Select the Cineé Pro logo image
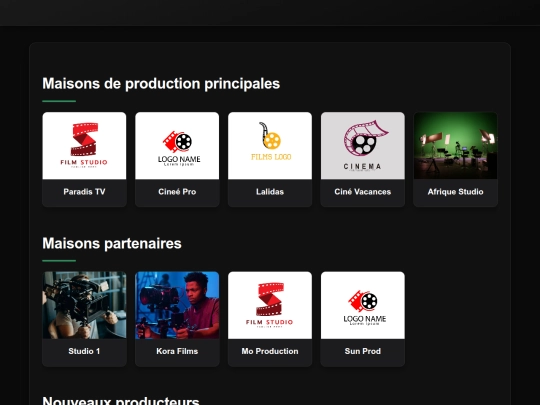Image resolution: width=540 pixels, height=405 pixels. pos(177,145)
